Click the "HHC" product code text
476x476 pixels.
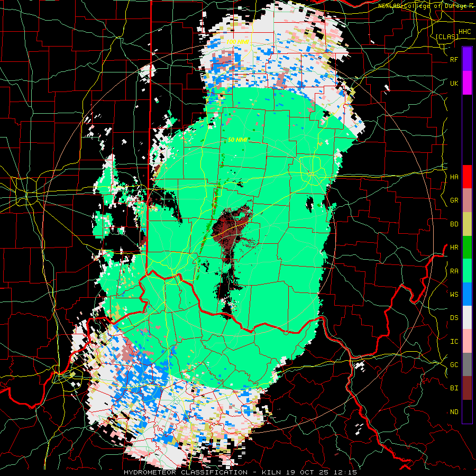[x=464, y=32]
